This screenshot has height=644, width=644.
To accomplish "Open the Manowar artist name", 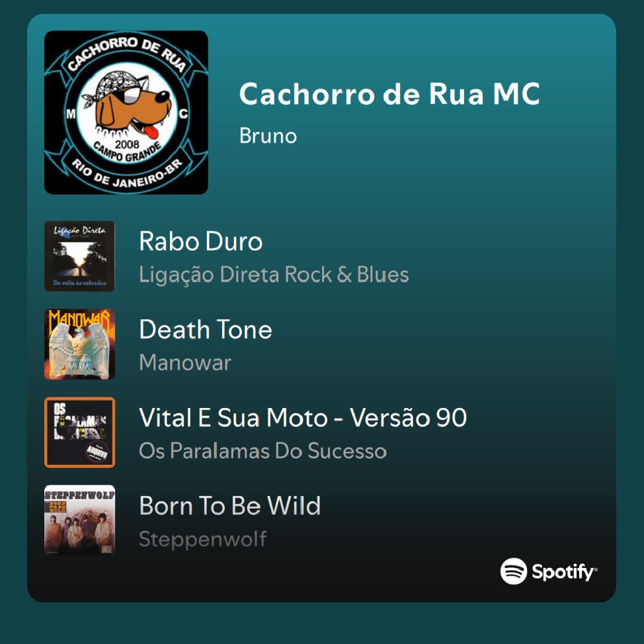I will pyautogui.click(x=185, y=362).
